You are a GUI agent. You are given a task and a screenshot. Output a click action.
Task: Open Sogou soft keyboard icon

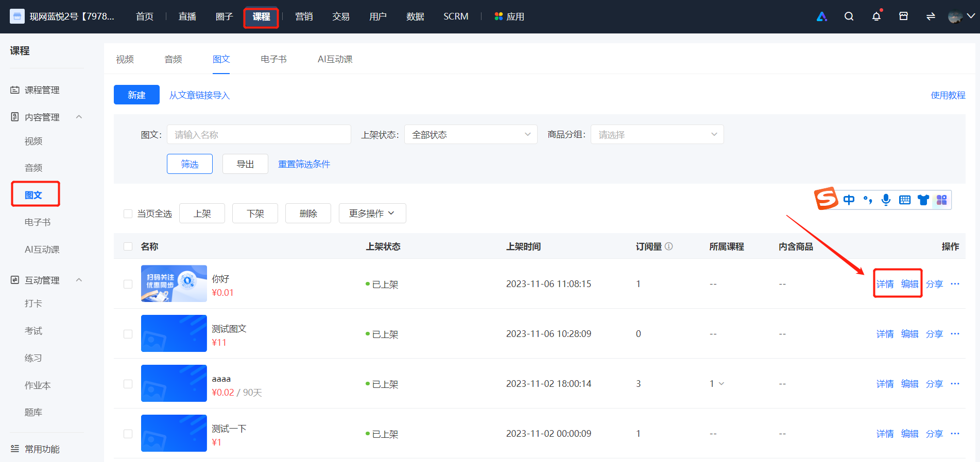(x=905, y=200)
